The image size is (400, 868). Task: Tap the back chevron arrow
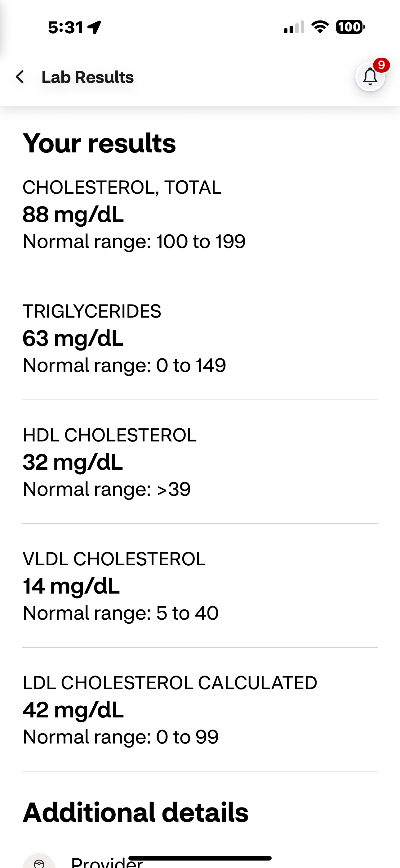(x=20, y=77)
